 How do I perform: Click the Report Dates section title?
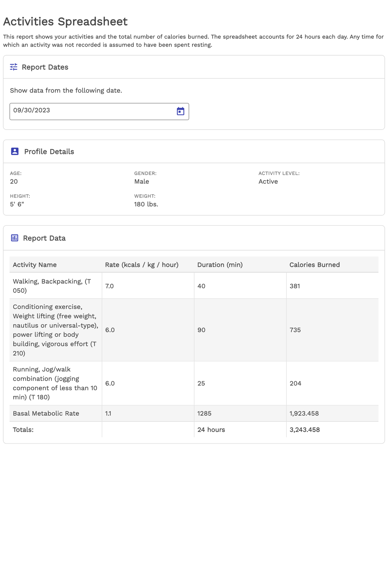[x=45, y=67]
